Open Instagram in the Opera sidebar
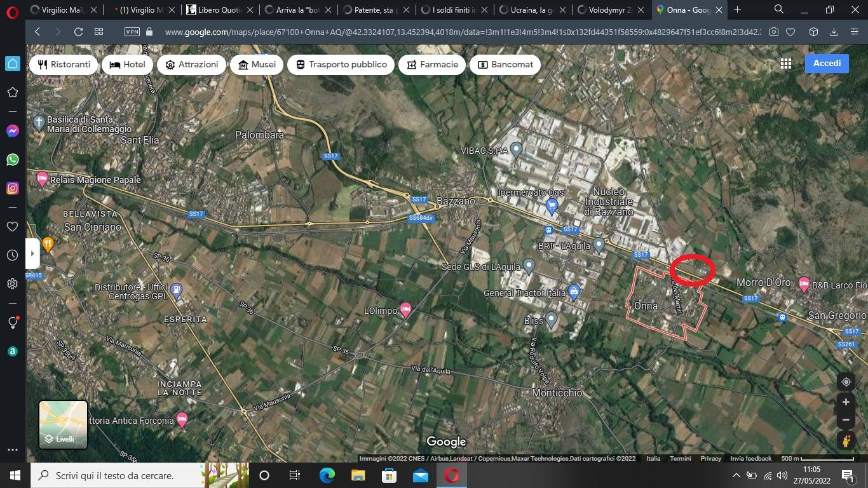This screenshot has height=488, width=868. click(12, 188)
